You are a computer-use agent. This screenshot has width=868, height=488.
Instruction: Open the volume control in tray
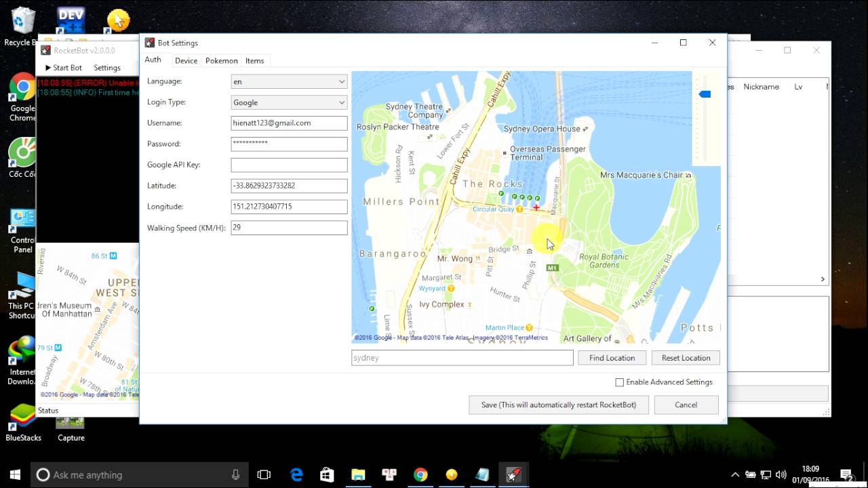pos(781,474)
